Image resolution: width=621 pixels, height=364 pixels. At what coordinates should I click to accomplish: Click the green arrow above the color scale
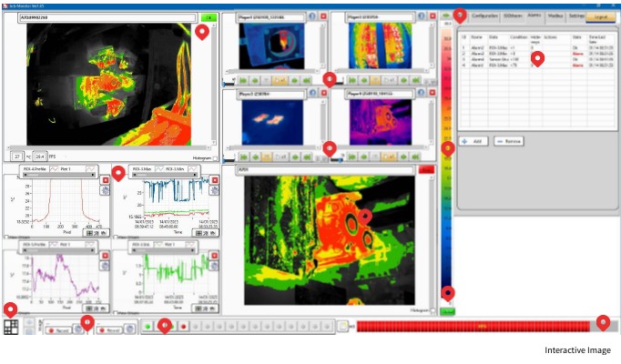point(446,16)
